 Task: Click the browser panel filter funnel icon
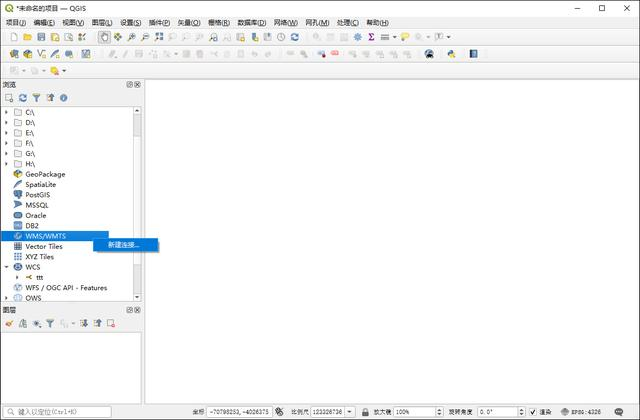point(36,98)
